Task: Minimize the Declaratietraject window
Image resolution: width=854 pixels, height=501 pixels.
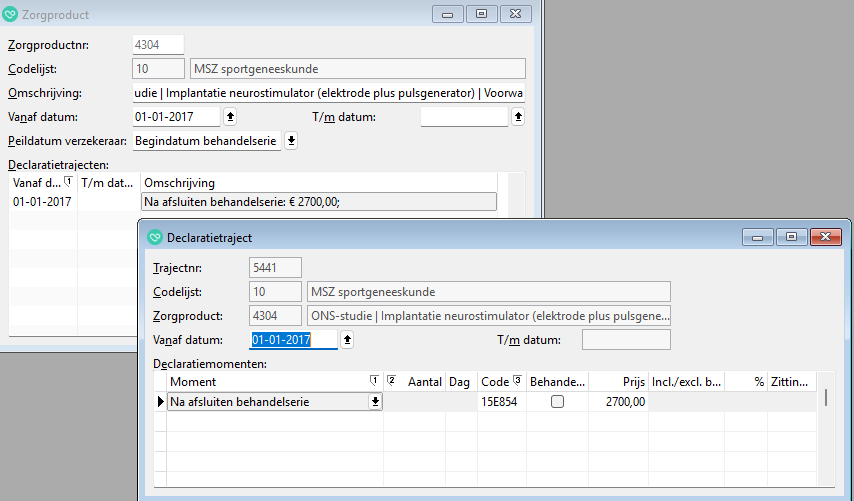Action: 758,237
